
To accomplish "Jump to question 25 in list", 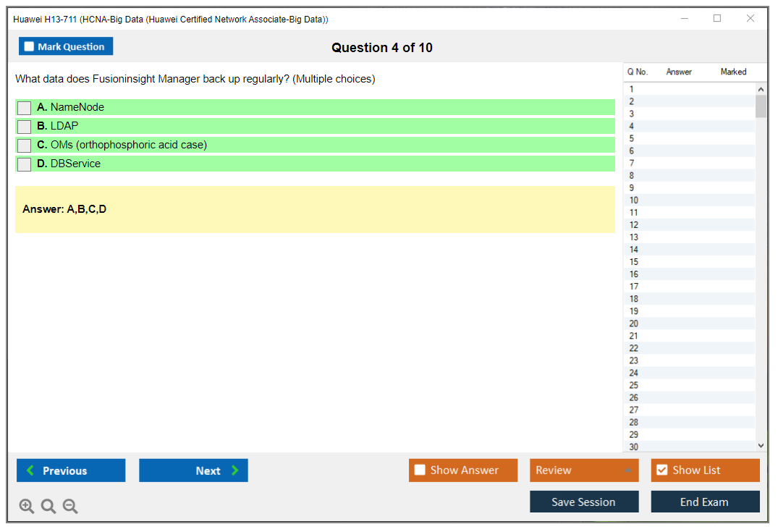I will [634, 385].
